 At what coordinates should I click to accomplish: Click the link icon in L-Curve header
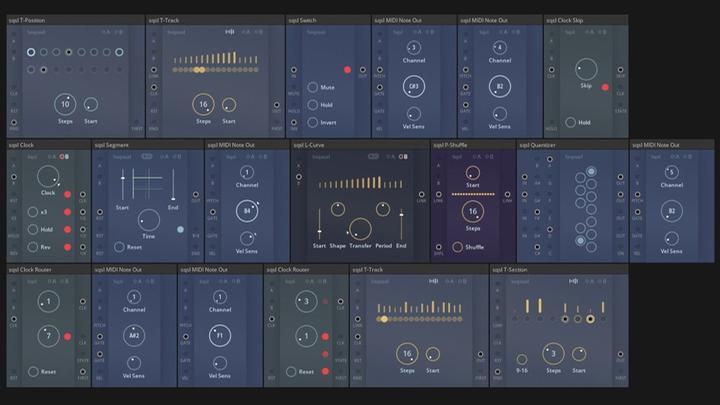click(373, 157)
